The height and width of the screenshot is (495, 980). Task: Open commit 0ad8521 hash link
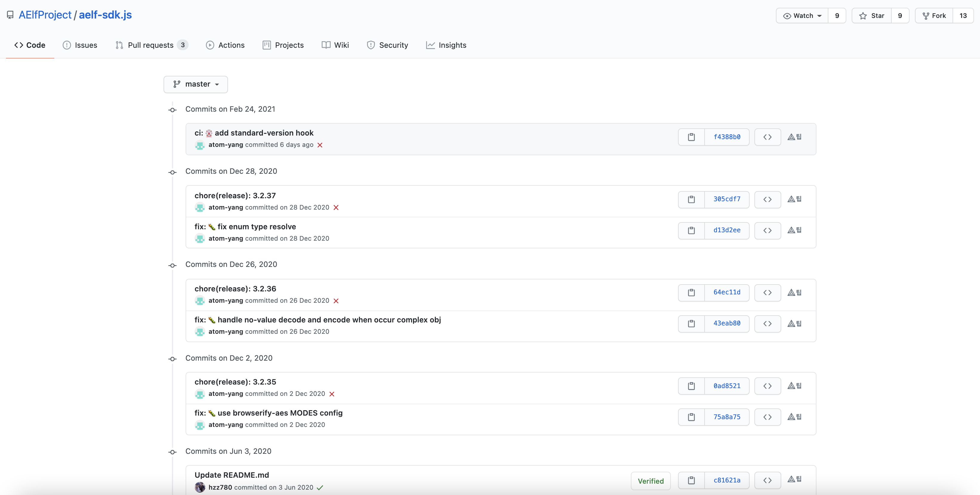pos(727,386)
